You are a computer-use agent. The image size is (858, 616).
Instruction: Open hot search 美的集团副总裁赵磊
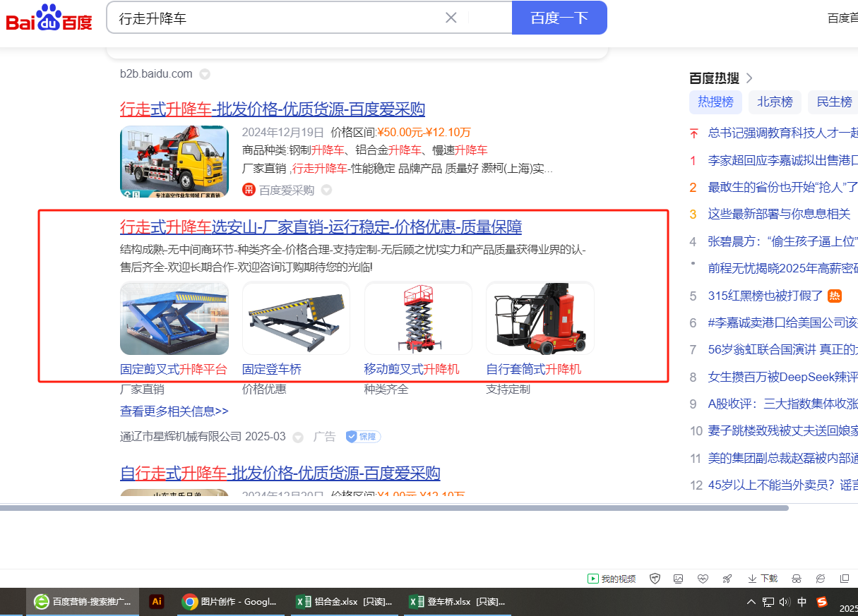coord(783,458)
